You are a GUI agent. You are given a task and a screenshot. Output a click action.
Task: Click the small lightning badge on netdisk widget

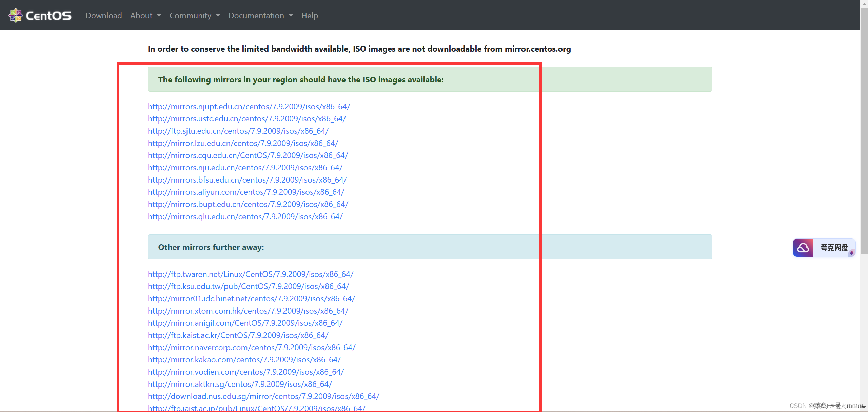click(x=852, y=253)
